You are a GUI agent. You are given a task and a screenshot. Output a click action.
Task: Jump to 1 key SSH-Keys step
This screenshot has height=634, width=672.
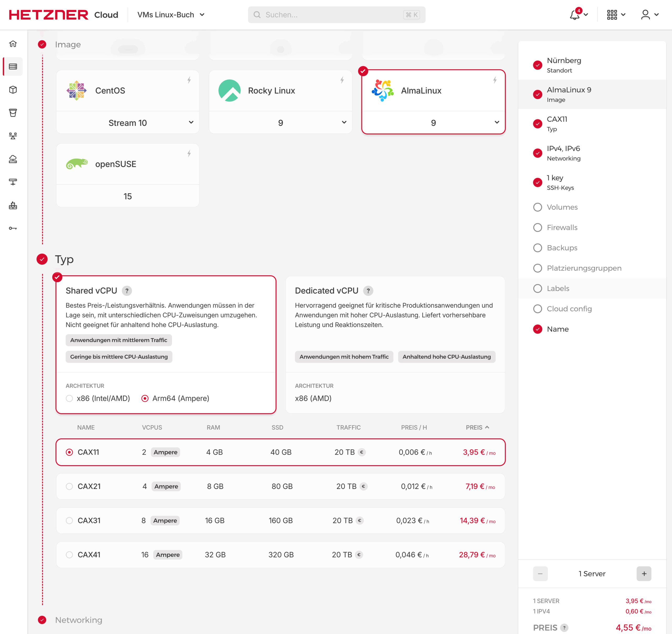pos(592,183)
